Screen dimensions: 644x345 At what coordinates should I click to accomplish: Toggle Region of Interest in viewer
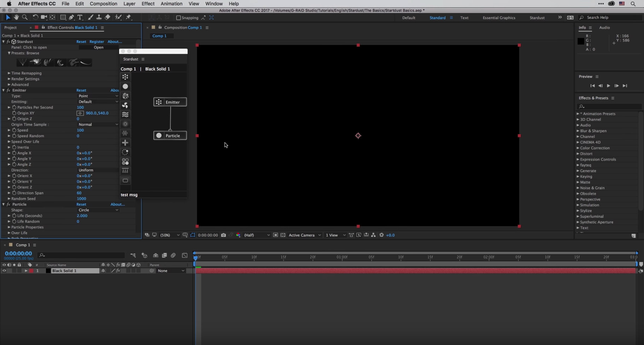coord(275,235)
